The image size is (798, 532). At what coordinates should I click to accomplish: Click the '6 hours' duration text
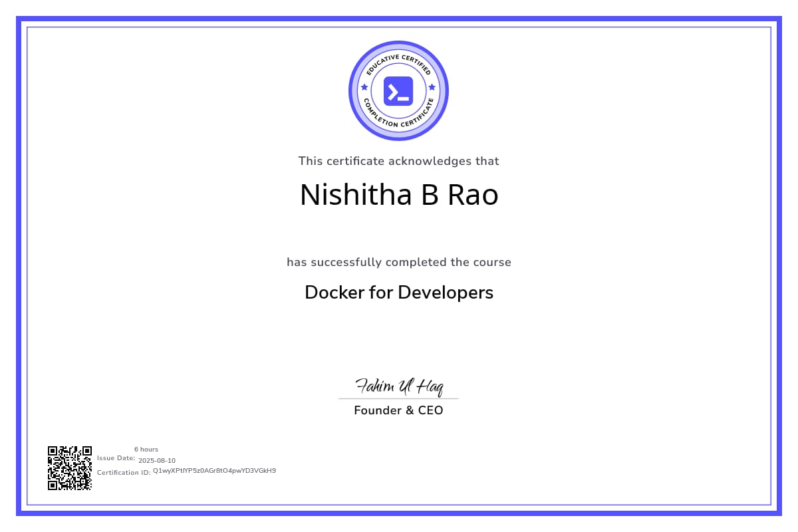pyautogui.click(x=146, y=450)
